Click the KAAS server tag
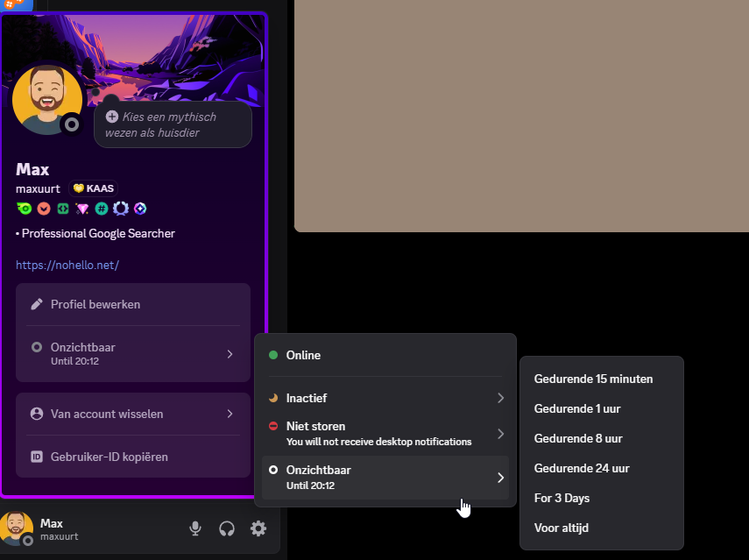749x560 pixels. tap(93, 188)
